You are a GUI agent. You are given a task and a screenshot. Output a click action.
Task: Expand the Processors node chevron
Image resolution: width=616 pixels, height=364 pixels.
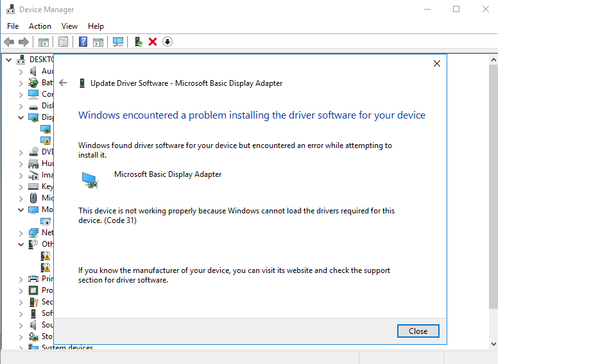[21, 291]
